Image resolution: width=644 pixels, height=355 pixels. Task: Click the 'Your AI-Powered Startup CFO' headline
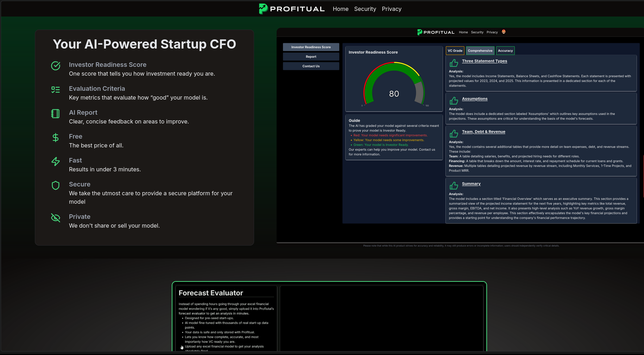click(144, 44)
